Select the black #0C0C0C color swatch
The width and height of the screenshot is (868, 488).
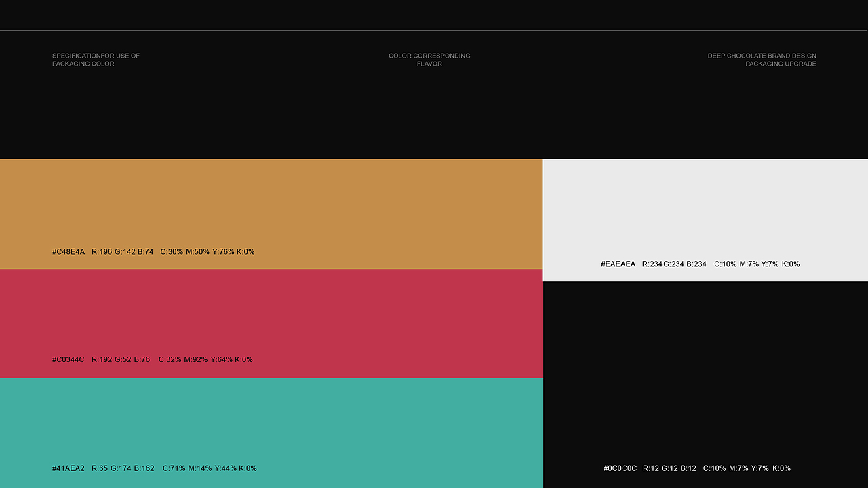coord(705,384)
